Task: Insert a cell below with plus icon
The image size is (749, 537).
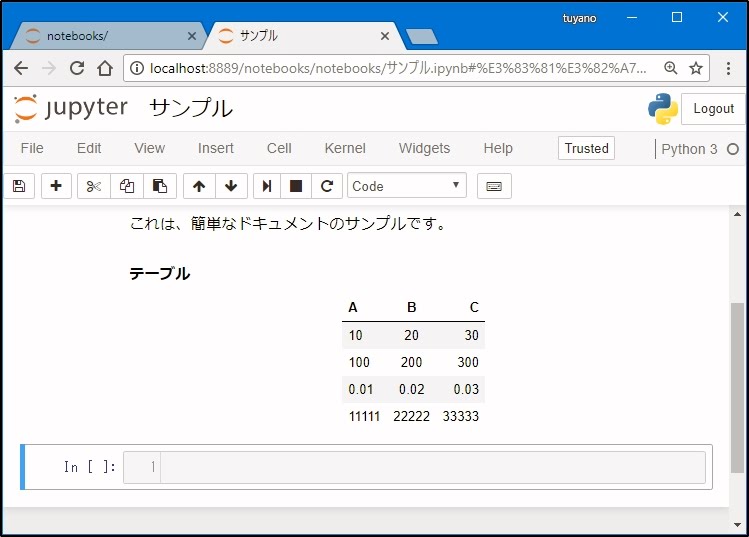Action: tap(56, 186)
